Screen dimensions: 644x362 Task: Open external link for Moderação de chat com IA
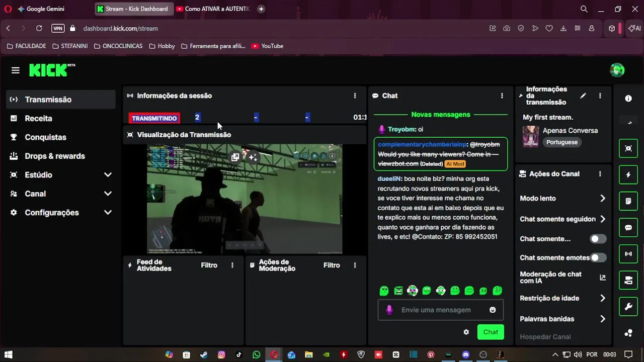603,278
